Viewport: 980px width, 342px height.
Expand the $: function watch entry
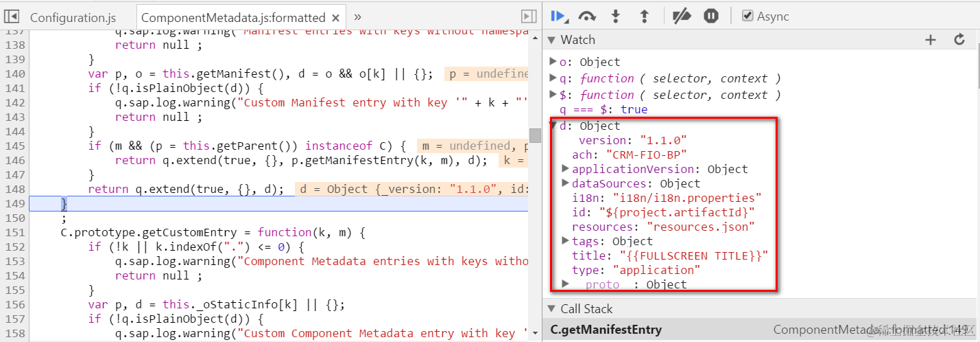[554, 95]
